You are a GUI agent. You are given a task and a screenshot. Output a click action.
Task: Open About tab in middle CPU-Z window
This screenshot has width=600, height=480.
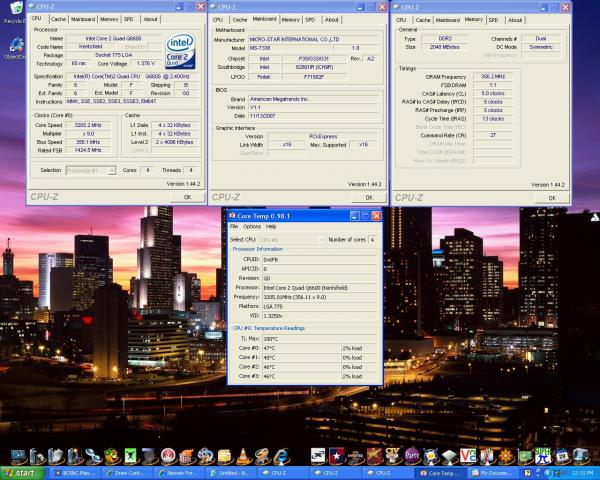[332, 20]
